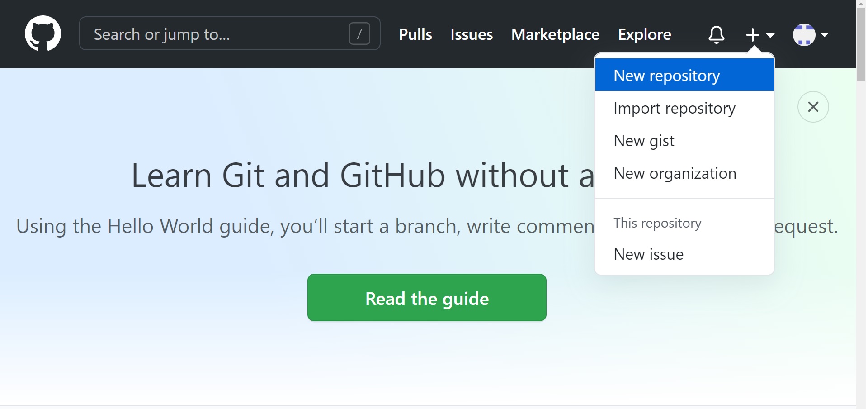Open the Explore section

[644, 34]
